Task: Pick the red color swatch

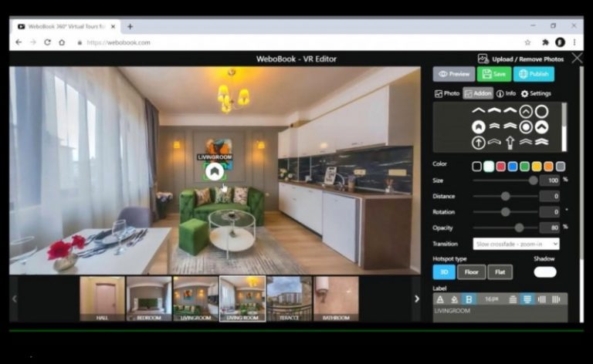Action: [x=500, y=167]
